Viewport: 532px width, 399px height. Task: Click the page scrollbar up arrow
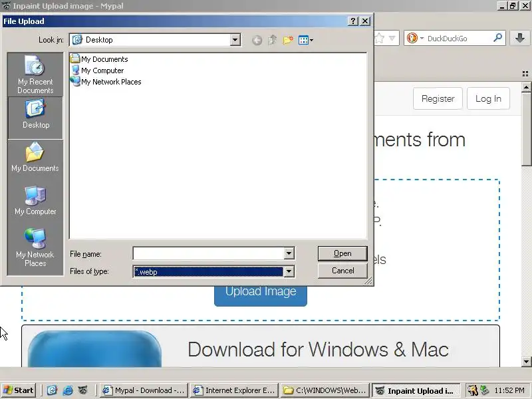526,88
